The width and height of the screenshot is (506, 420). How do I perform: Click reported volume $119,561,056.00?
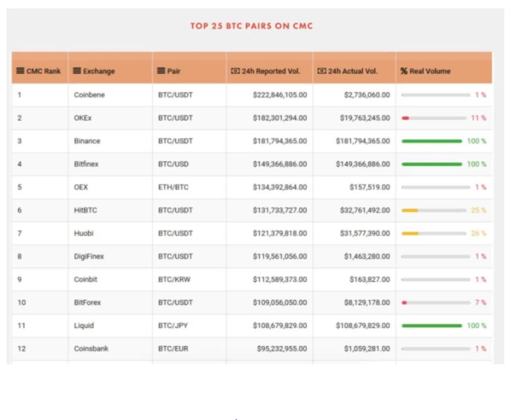coord(280,257)
